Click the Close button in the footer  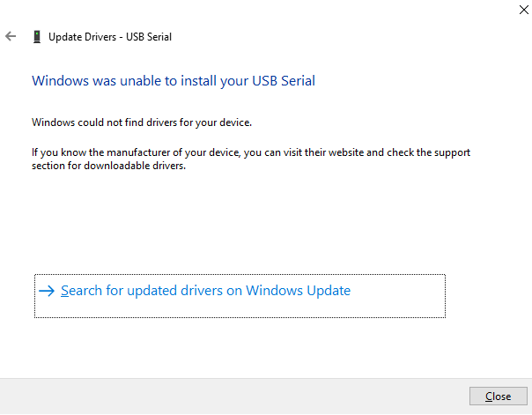[498, 396]
